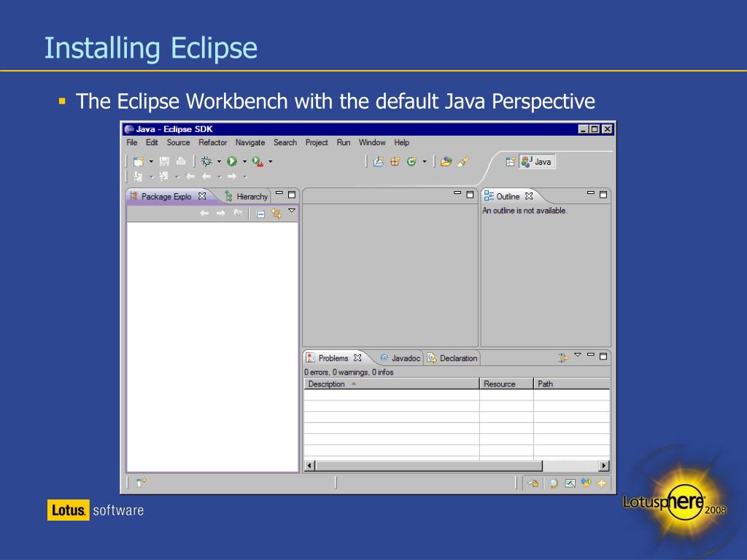Click the New wizard toolbar icon

(x=138, y=162)
